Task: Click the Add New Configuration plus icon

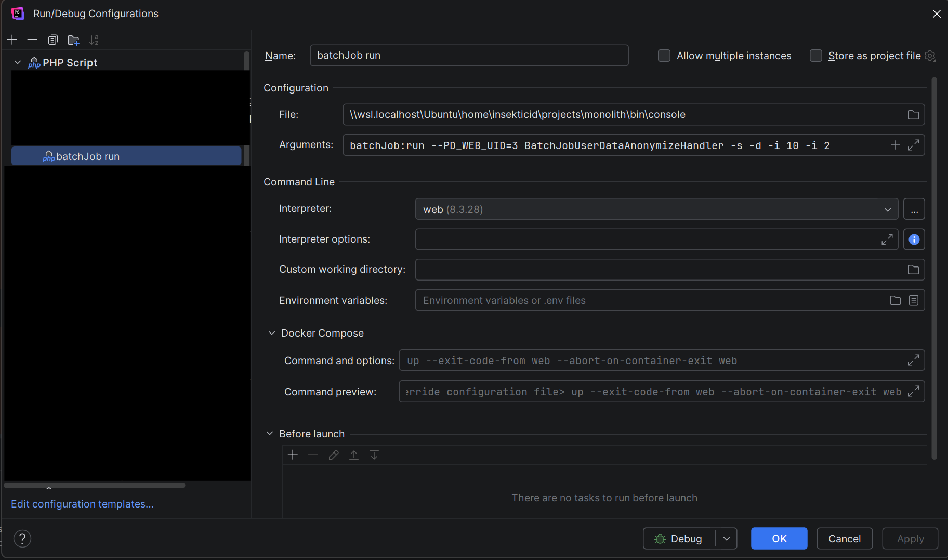Action: (12, 40)
